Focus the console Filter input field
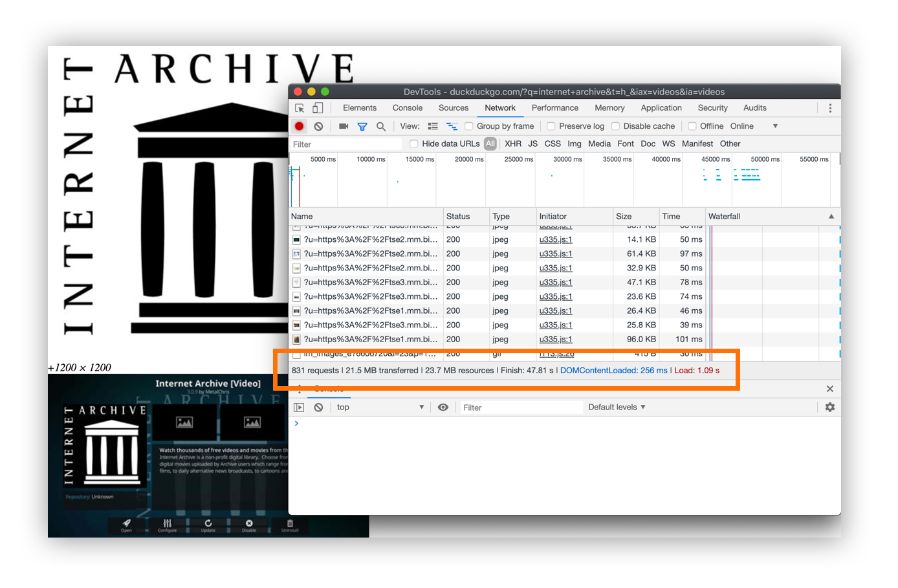This screenshot has height=588, width=898. [520, 408]
